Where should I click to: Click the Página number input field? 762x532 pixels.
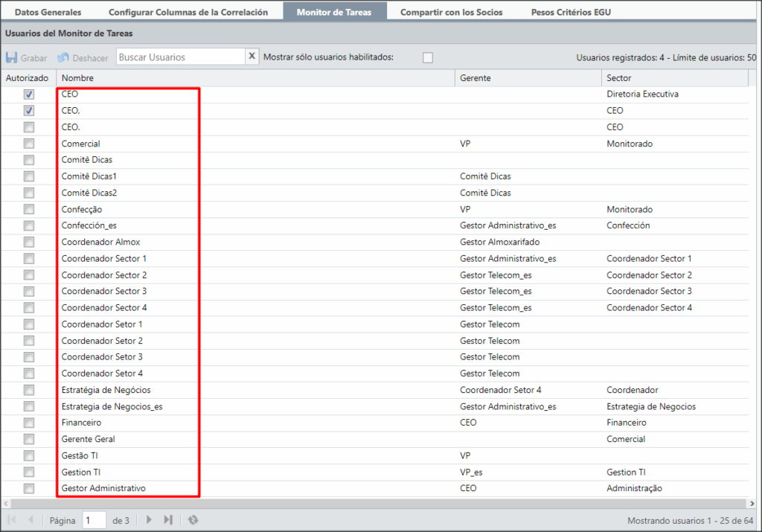94,520
